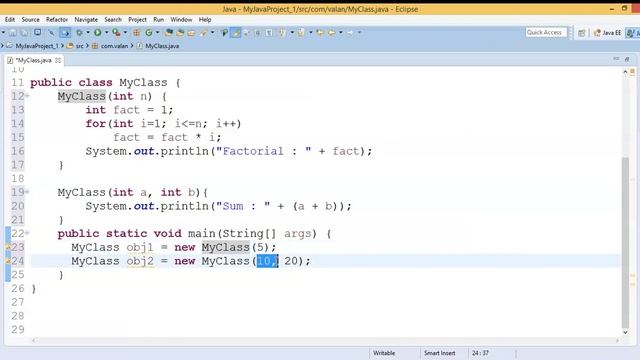Screen dimensions: 640x360
Task: Switch to the Java EE perspective
Action: tap(607, 33)
